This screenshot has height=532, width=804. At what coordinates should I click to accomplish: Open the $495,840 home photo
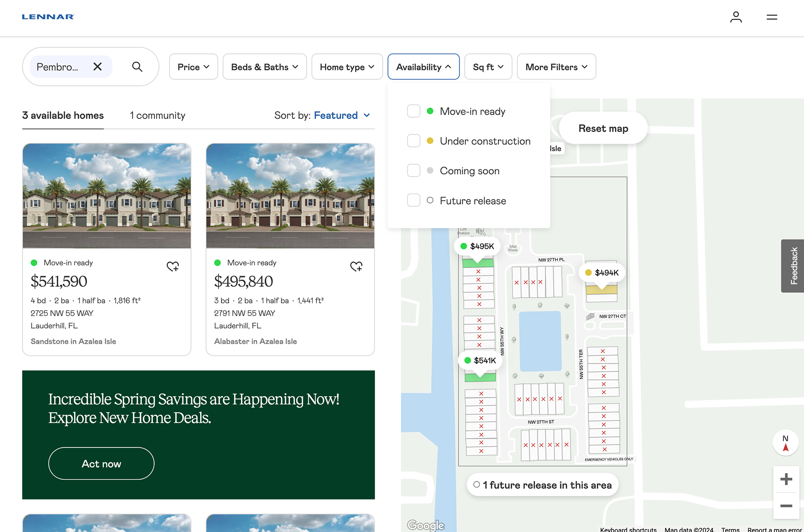point(290,196)
